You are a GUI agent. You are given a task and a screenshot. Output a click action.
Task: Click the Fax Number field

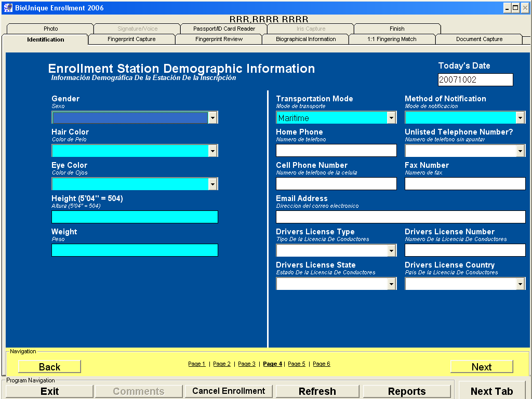[x=465, y=184]
